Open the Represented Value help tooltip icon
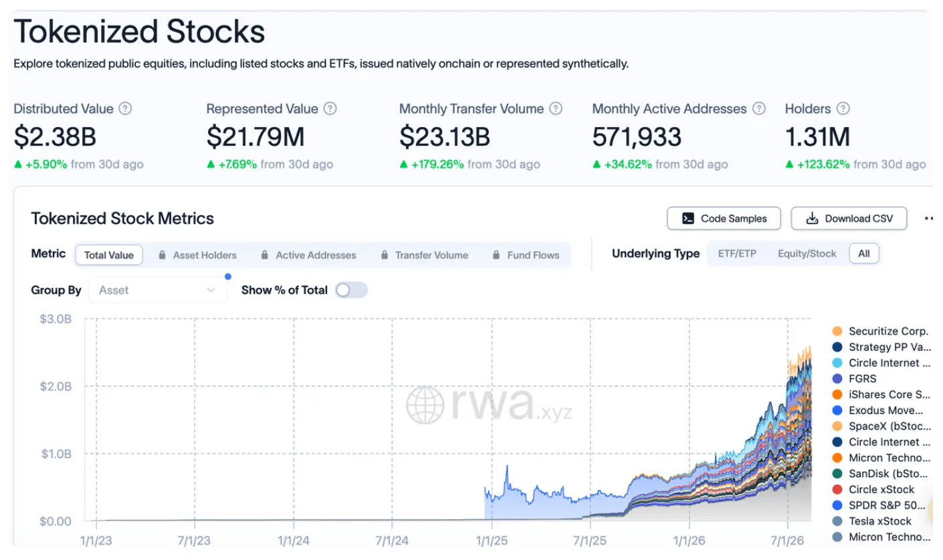Viewport: 943px width, 560px height. pos(330,108)
